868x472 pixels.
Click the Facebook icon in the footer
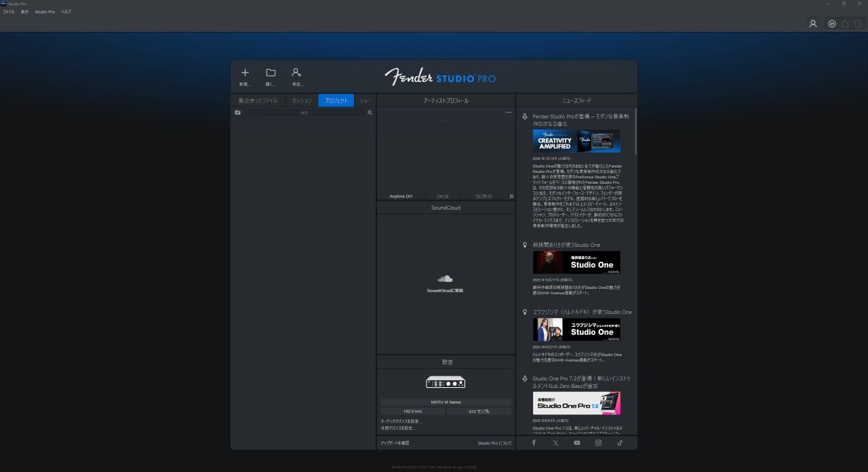pyautogui.click(x=534, y=443)
